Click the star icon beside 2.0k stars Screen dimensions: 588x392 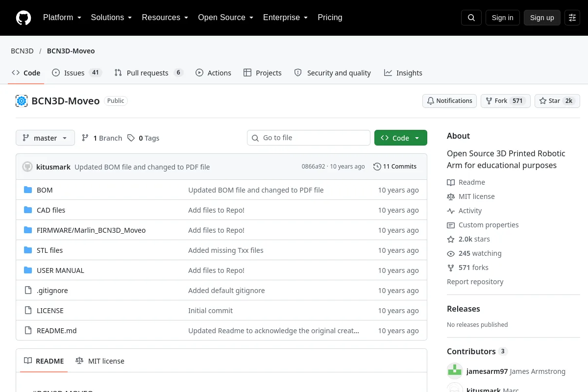[451, 239]
